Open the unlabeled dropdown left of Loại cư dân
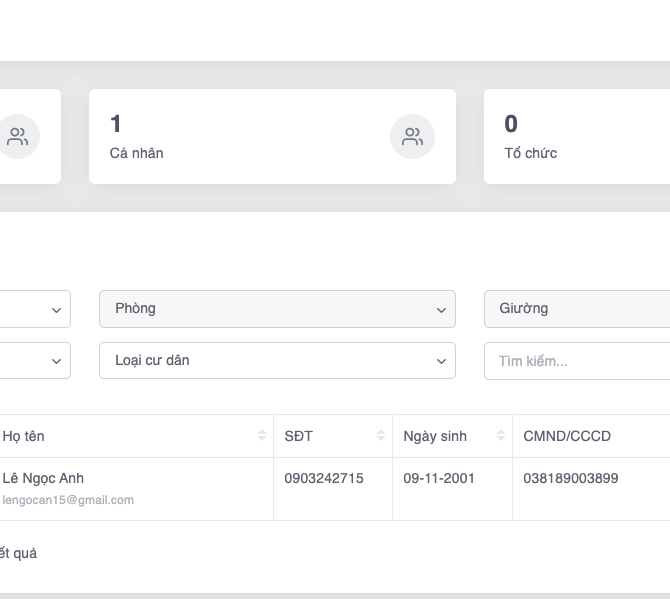The width and height of the screenshot is (670, 599). [35, 361]
